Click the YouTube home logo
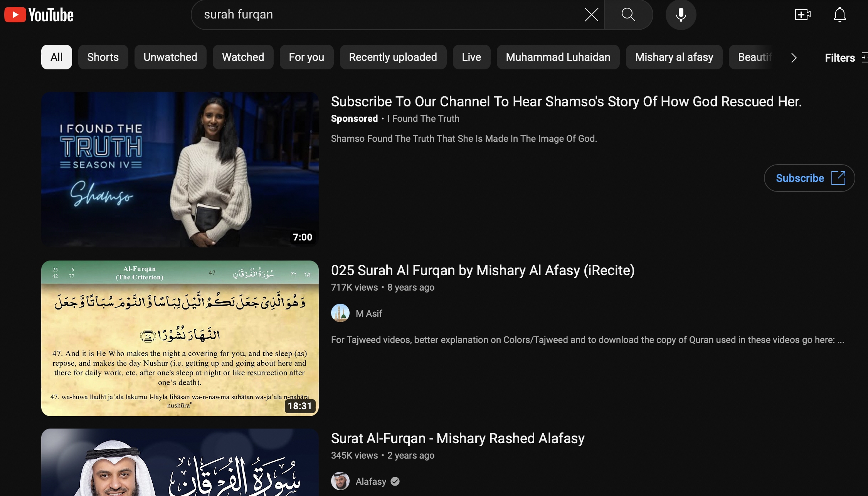This screenshot has width=868, height=496. [39, 15]
